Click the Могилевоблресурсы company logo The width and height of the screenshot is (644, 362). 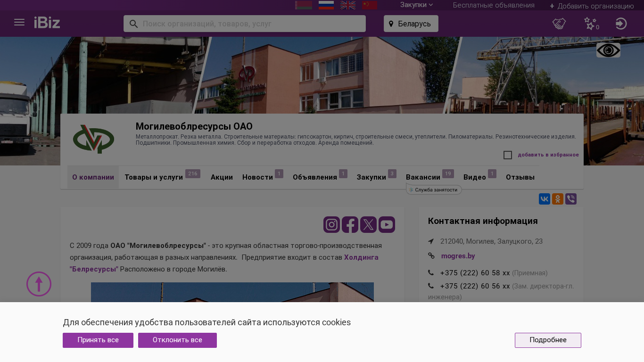pos(93,139)
